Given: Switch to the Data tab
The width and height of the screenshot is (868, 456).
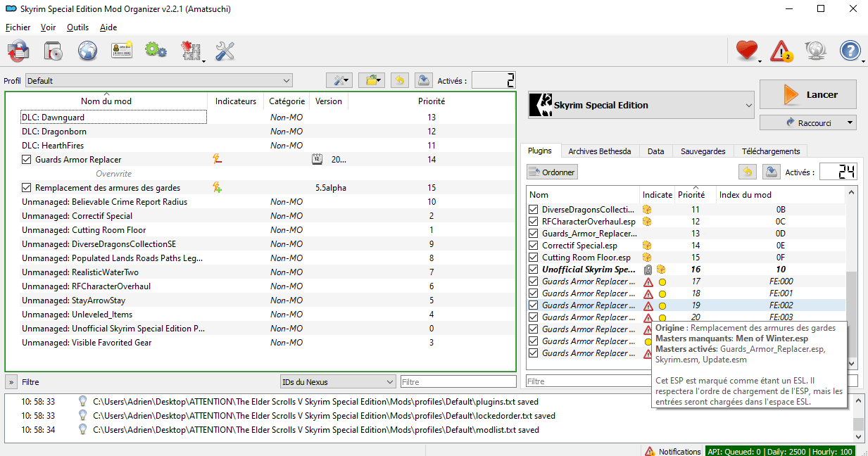Looking at the screenshot, I should (656, 151).
